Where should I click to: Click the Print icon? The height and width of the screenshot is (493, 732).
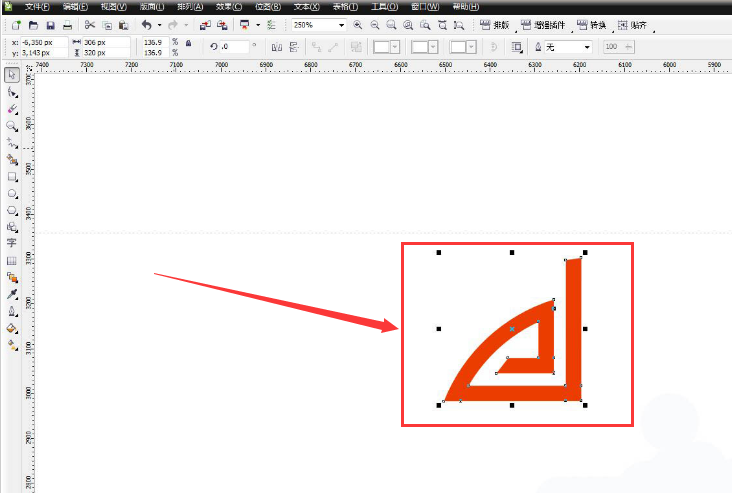(x=67, y=25)
